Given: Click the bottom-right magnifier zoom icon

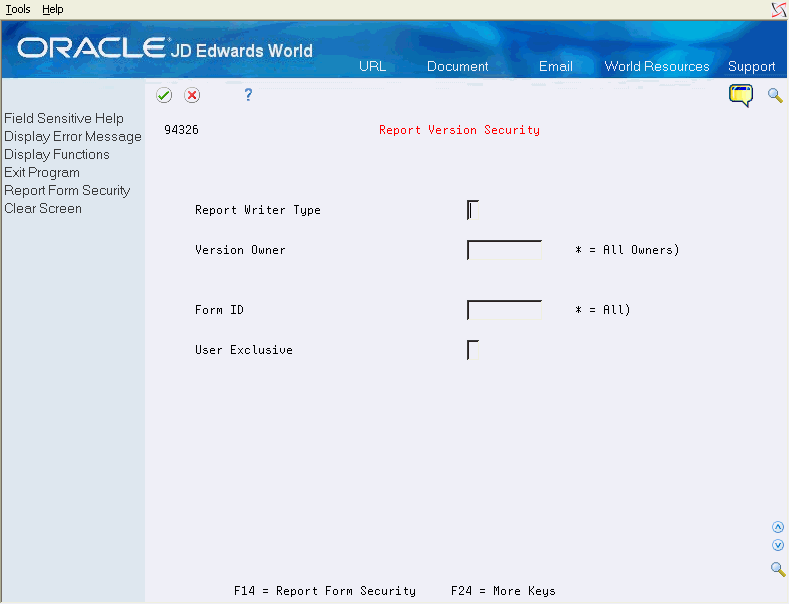Looking at the screenshot, I should point(778,569).
